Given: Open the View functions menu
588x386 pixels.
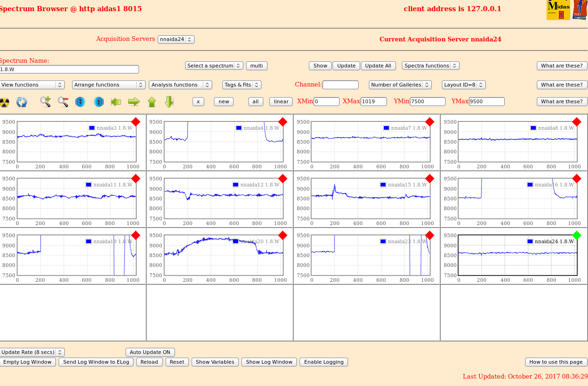Looking at the screenshot, I should (x=32, y=85).
